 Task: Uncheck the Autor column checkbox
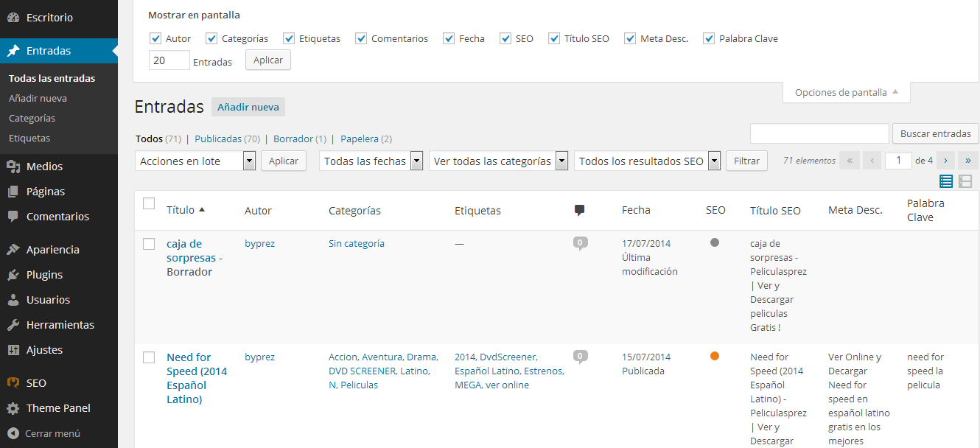point(155,38)
